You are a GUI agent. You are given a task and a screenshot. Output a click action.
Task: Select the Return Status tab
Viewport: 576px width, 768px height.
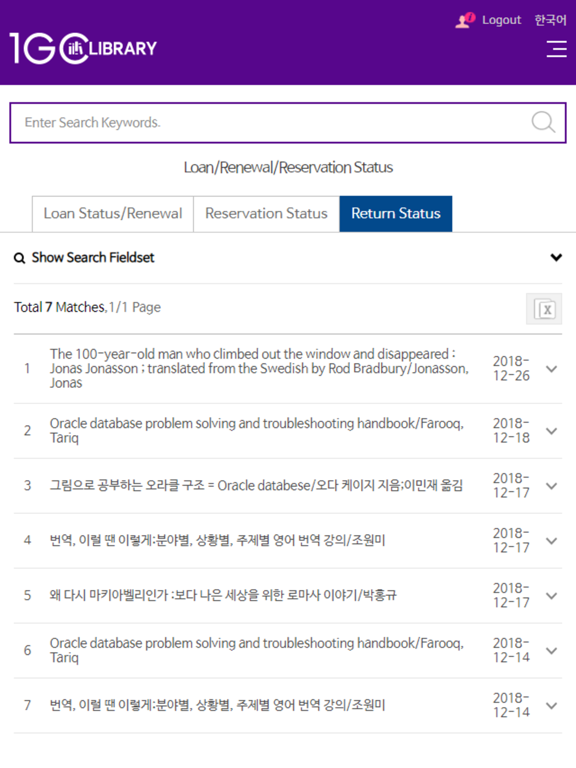pyautogui.click(x=396, y=214)
